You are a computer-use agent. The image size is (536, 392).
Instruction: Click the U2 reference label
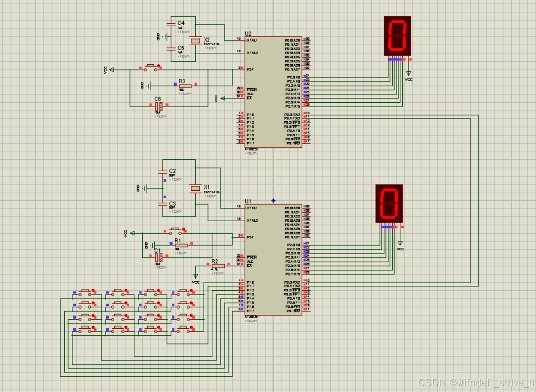point(248,33)
